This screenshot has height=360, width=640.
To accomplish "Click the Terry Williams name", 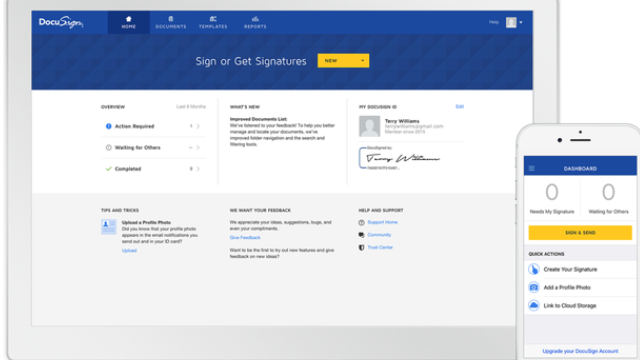I will 402,121.
